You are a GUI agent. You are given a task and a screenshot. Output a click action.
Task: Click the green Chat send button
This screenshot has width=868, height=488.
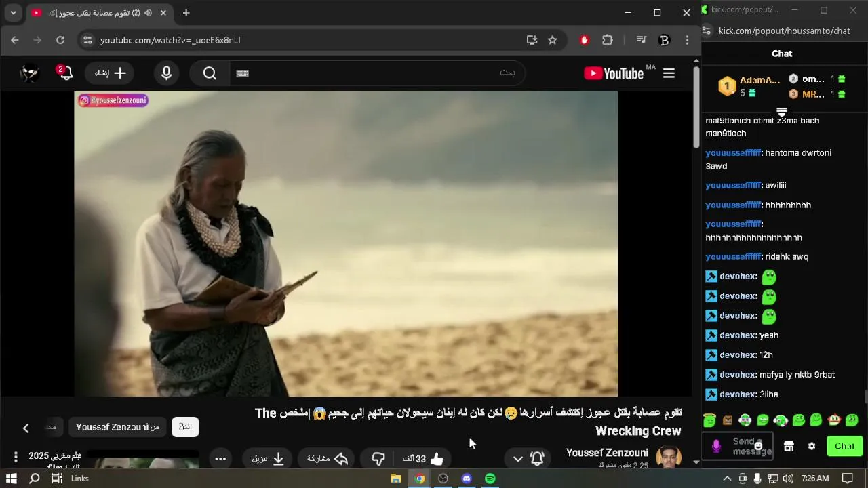pyautogui.click(x=844, y=446)
